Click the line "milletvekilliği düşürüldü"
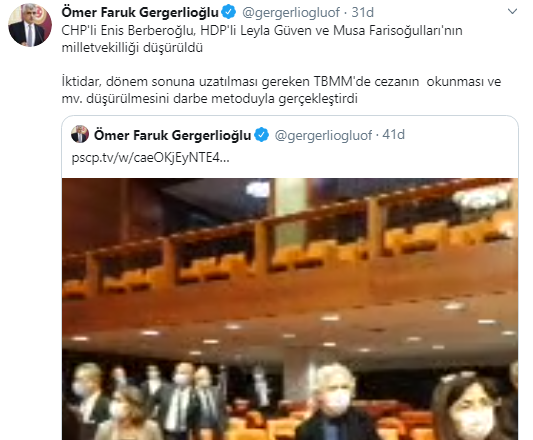This screenshot has height=440, width=533. (x=132, y=48)
